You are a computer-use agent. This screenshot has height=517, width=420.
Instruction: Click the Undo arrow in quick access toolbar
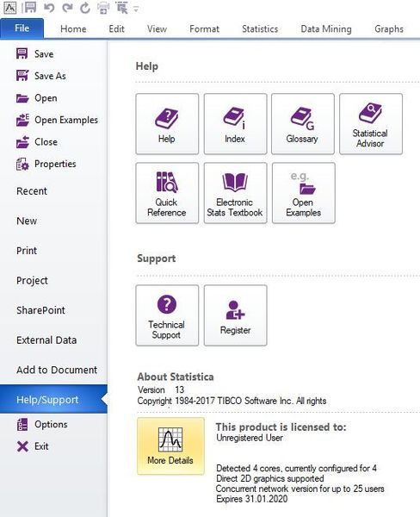(49, 7)
